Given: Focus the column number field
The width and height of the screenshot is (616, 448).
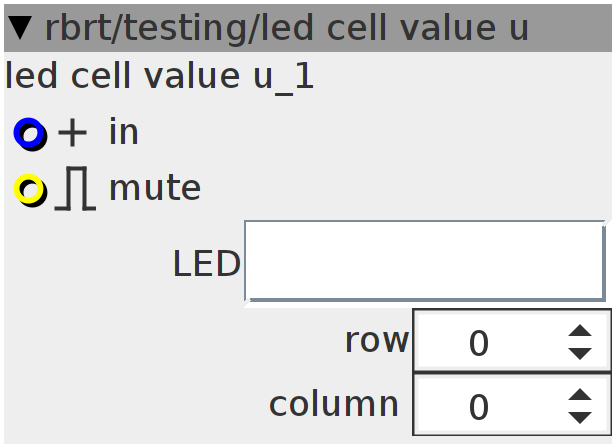Looking at the screenshot, I should tap(479, 406).
